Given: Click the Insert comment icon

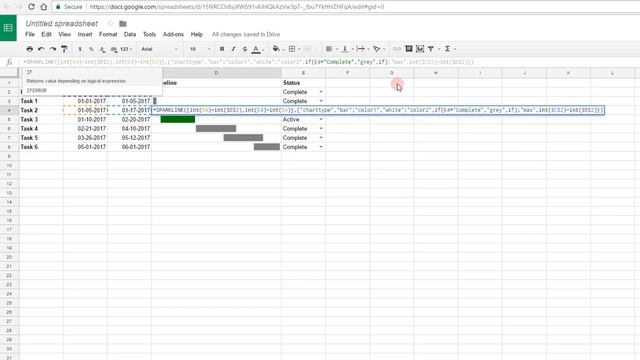Looking at the screenshot, I should click(x=409, y=49).
